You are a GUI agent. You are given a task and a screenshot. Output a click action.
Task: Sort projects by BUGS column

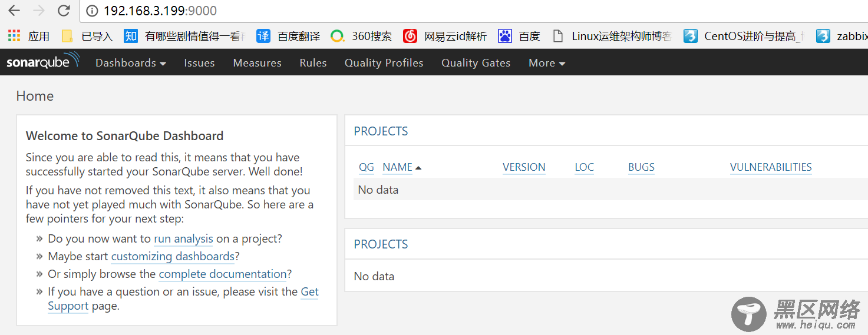[641, 167]
